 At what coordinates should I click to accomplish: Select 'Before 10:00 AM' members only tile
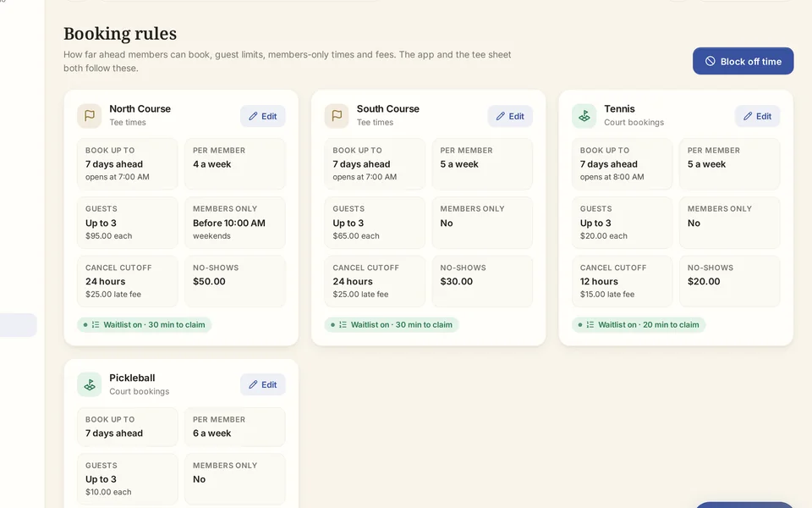tap(235, 223)
